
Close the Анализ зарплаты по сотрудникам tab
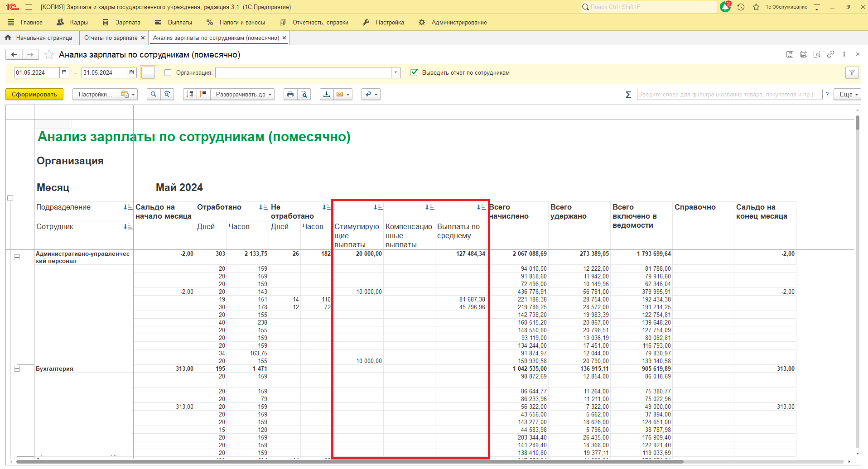pos(285,38)
